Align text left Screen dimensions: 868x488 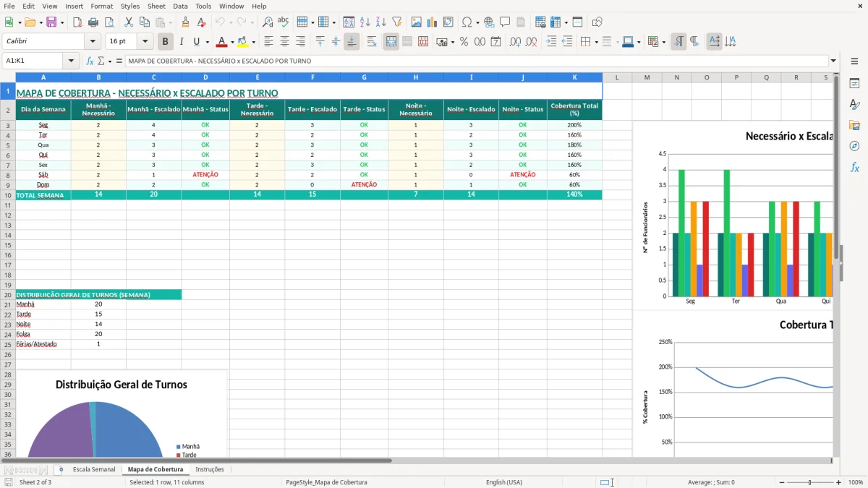(268, 42)
